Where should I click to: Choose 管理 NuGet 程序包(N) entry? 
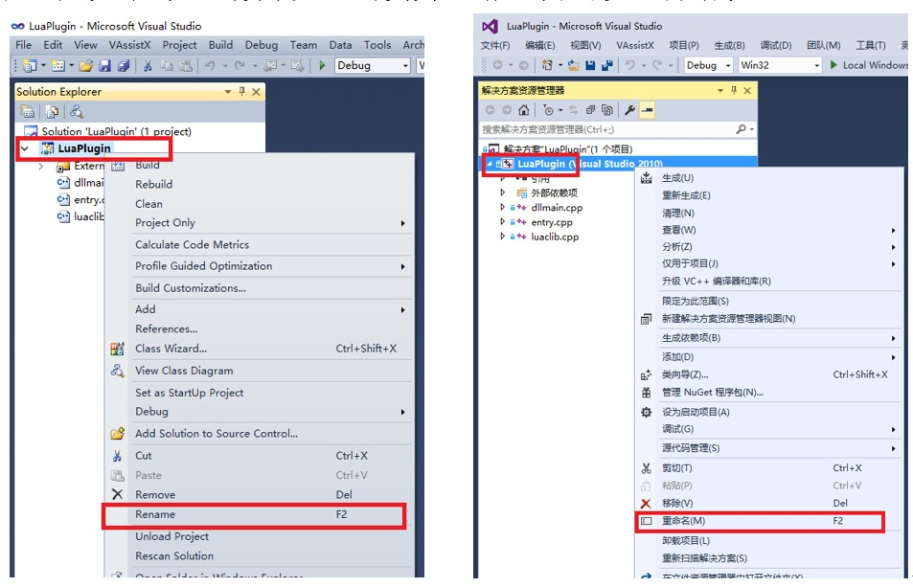[x=769, y=393]
